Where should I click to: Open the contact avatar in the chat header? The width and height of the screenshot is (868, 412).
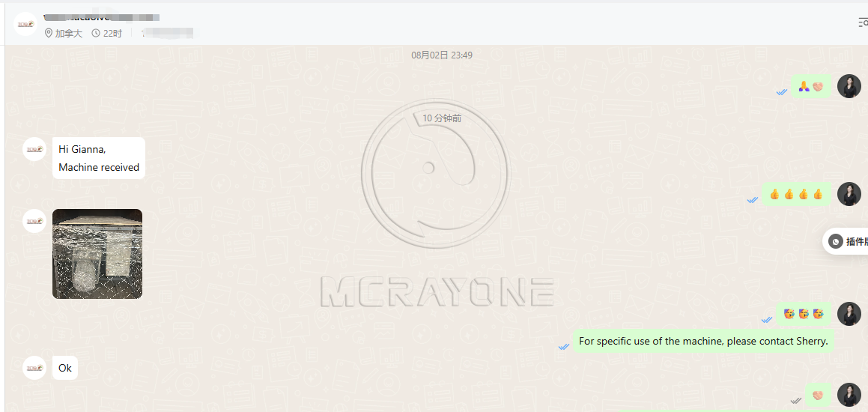(25, 24)
